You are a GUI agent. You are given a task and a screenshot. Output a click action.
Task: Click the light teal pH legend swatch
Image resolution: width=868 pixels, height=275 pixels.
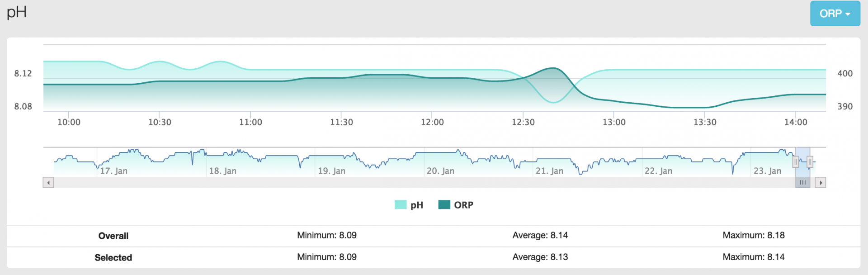tap(401, 205)
